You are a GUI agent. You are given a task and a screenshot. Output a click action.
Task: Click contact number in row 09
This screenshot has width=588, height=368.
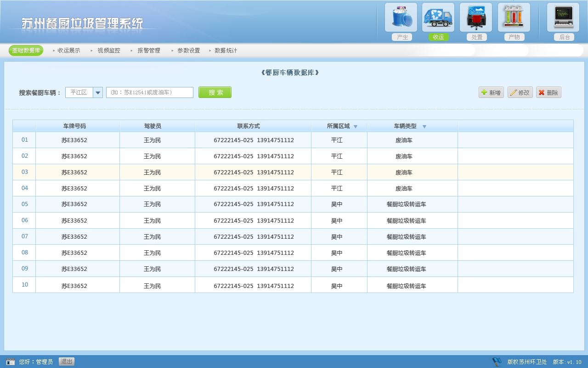pos(254,269)
